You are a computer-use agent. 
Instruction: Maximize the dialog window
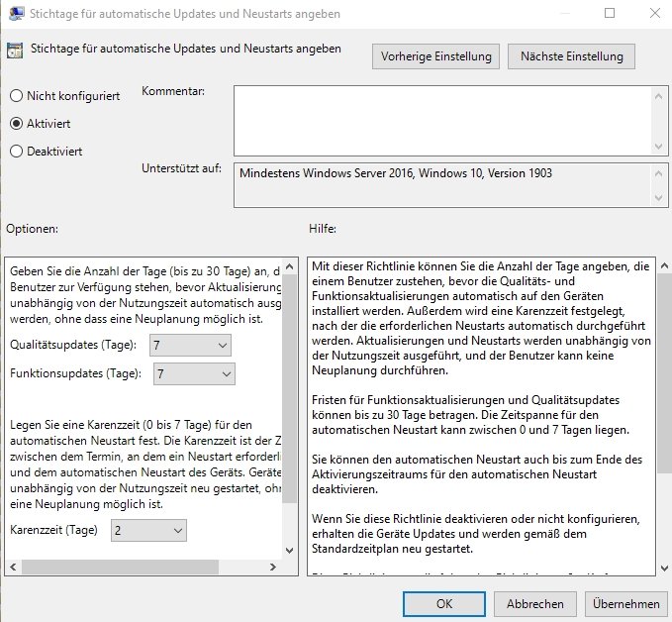(x=610, y=13)
